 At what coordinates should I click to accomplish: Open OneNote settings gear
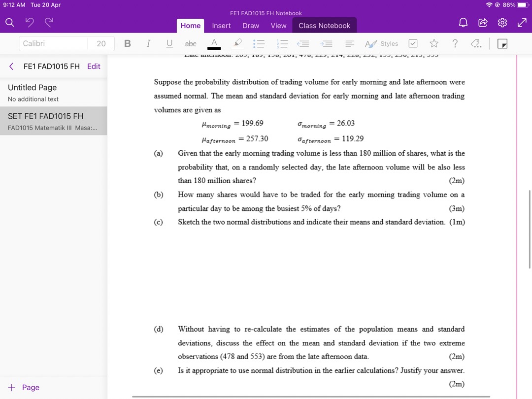click(x=502, y=22)
